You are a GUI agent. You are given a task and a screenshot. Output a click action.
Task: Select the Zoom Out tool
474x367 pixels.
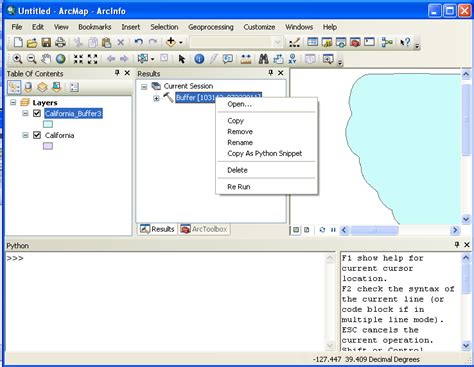coord(32,59)
